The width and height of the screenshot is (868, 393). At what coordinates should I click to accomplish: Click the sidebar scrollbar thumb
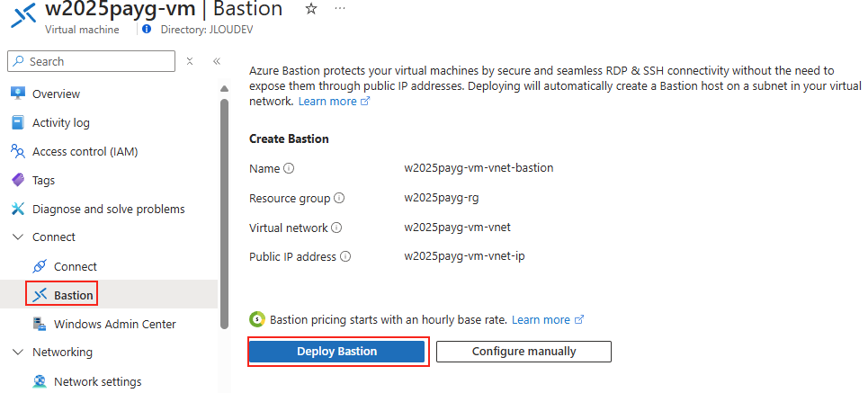pos(224,214)
